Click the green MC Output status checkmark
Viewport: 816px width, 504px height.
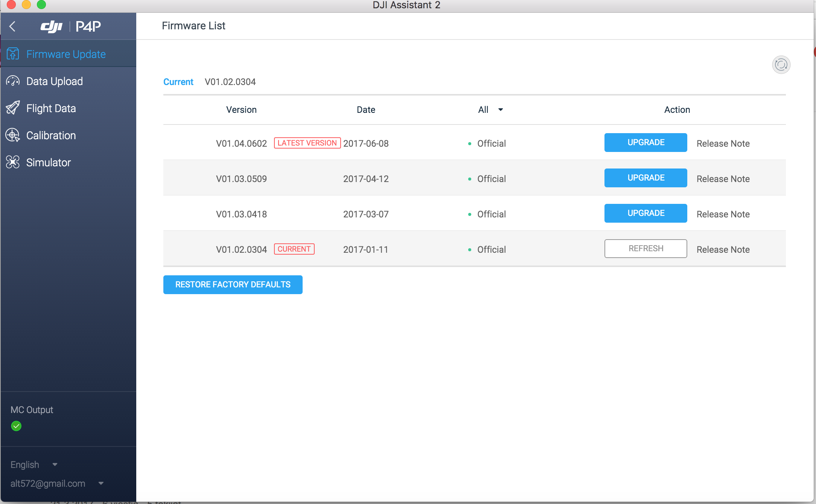tap(16, 426)
